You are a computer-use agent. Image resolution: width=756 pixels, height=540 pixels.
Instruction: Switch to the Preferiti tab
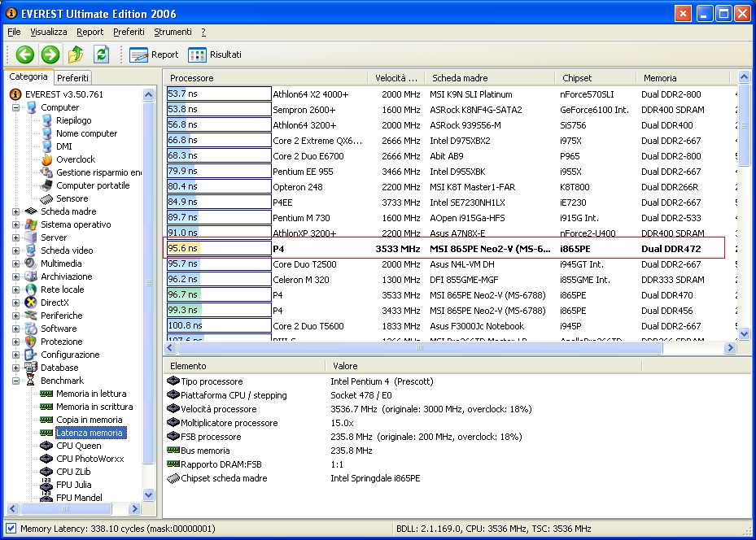tap(72, 77)
